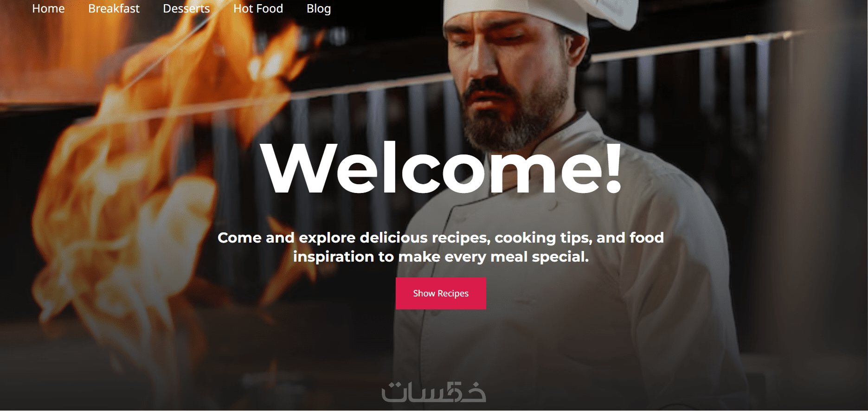Viewport: 868px width, 411px height.
Task: Click the line ending with every meal special
Action: pos(441,257)
